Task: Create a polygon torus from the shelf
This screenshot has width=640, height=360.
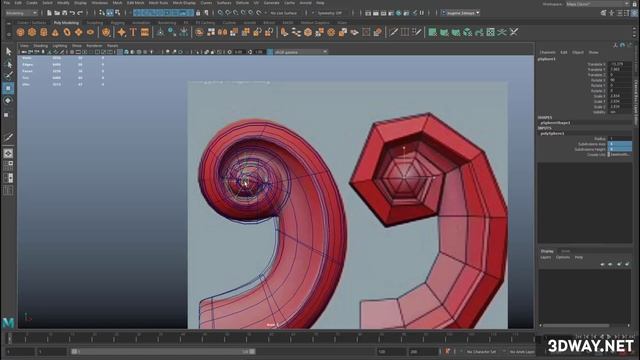Action: coord(67,32)
